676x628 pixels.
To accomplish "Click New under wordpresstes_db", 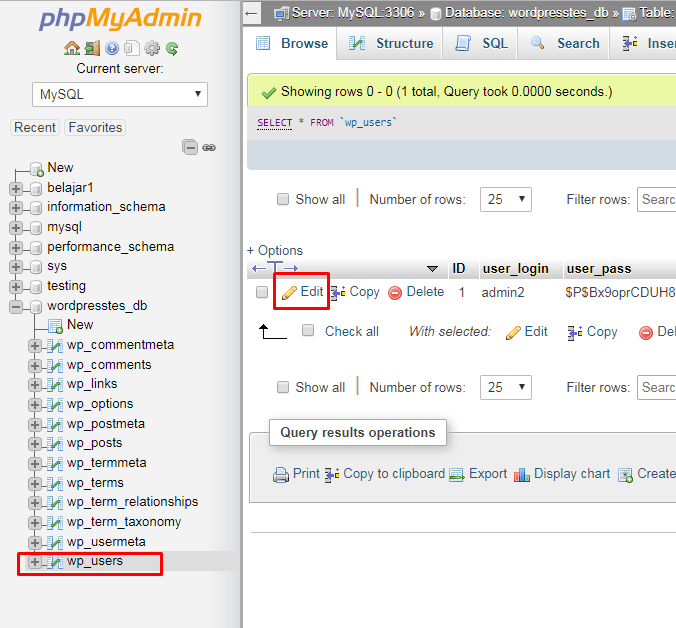I will tap(80, 325).
